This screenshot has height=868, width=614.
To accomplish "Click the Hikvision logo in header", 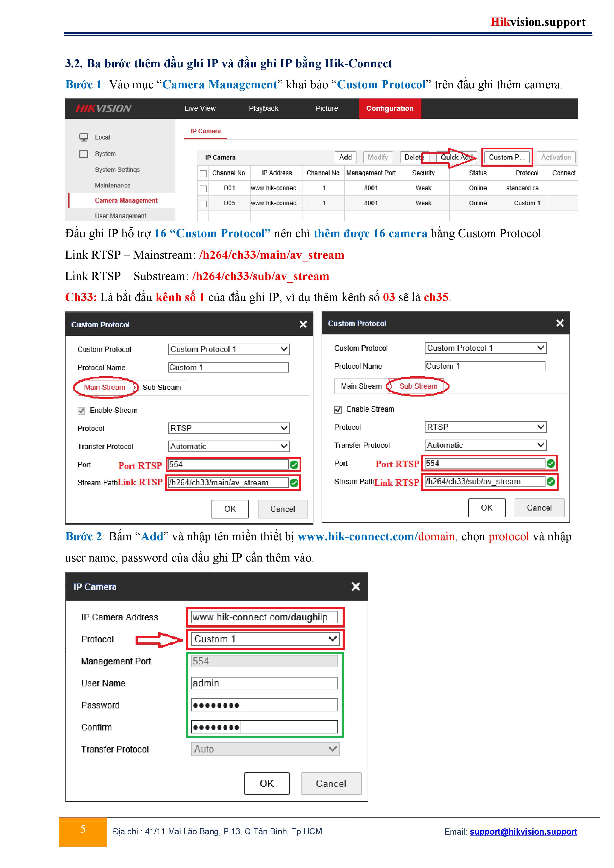I will click(104, 109).
